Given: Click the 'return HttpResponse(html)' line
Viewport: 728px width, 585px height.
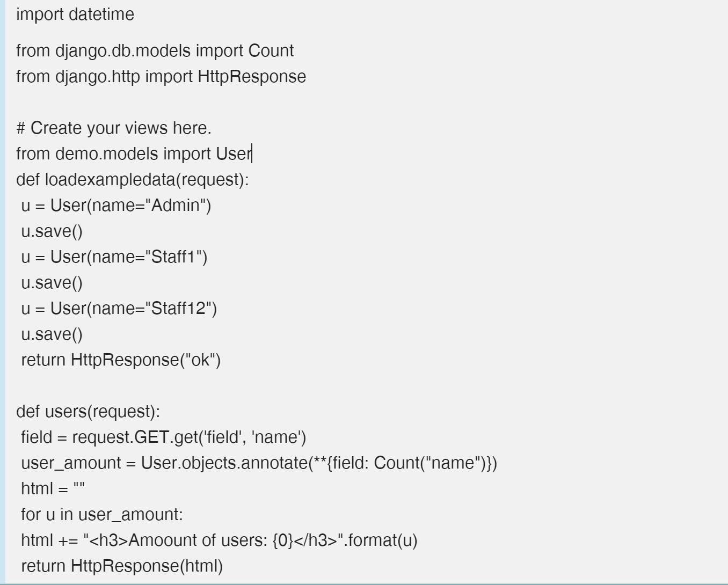Looking at the screenshot, I should click(x=122, y=566).
